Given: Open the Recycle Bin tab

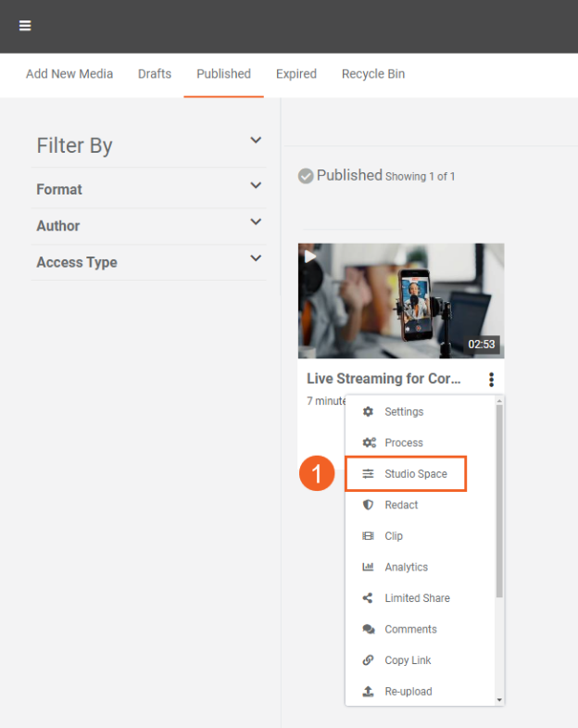Looking at the screenshot, I should coord(372,74).
